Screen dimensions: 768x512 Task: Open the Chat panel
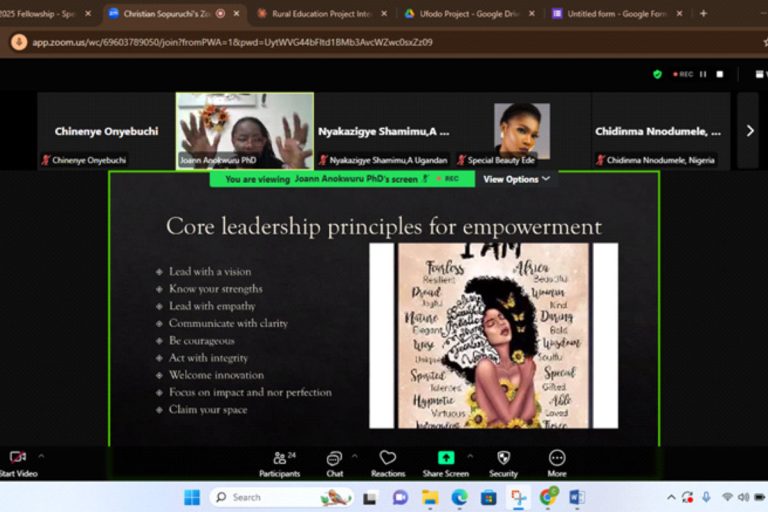click(334, 462)
